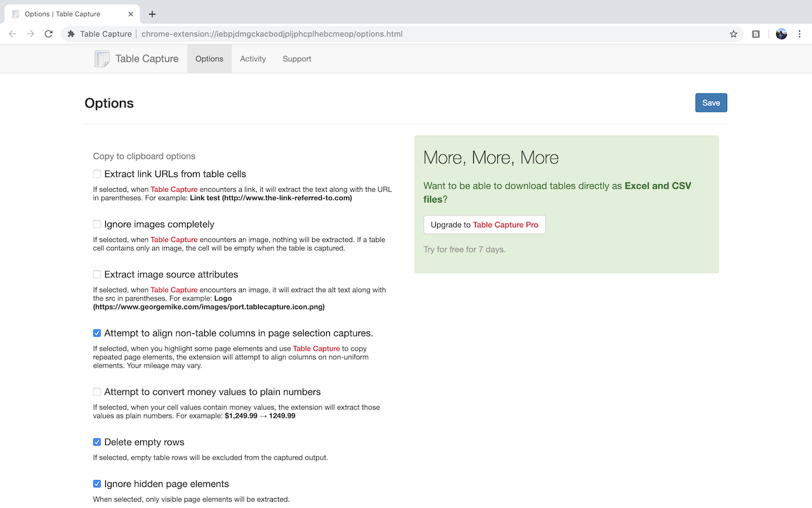
Task: Uncheck Ignore hidden page elements
Action: 97,484
